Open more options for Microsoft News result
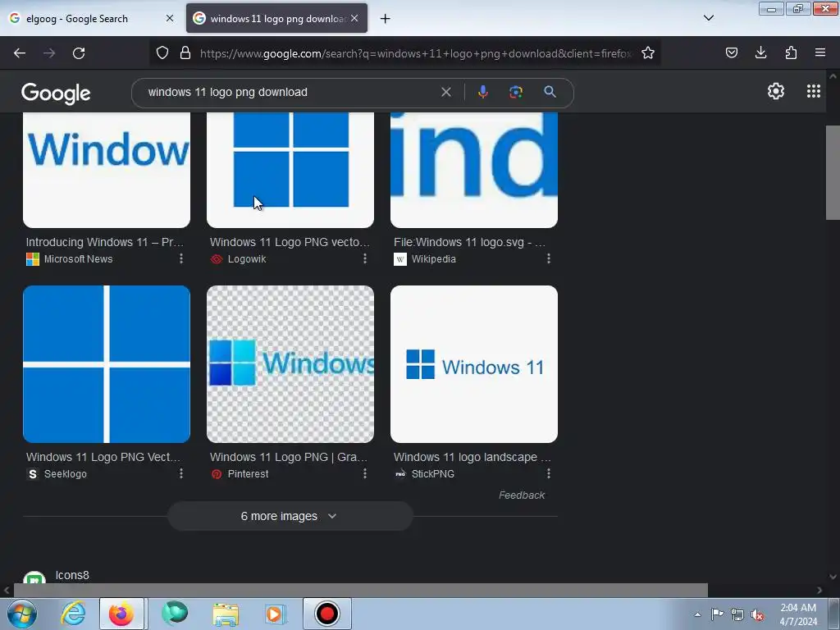This screenshot has height=630, width=840. click(x=181, y=258)
